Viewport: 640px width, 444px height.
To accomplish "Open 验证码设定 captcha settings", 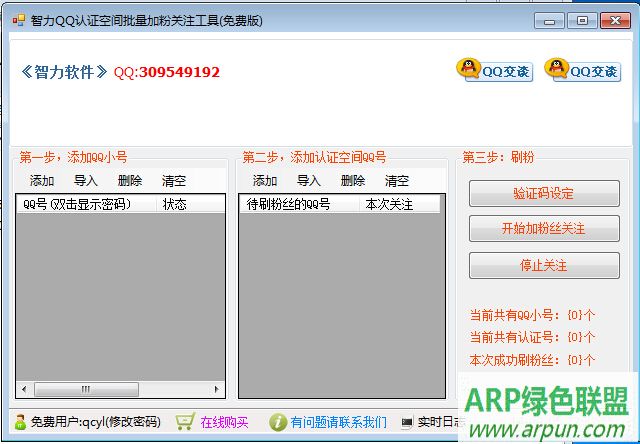I will pos(544,193).
